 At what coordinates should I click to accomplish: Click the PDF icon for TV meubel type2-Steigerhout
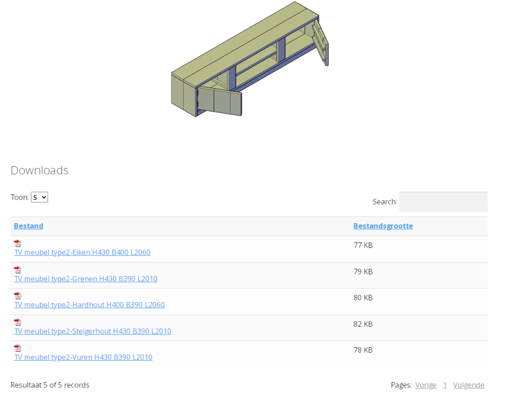(18, 322)
